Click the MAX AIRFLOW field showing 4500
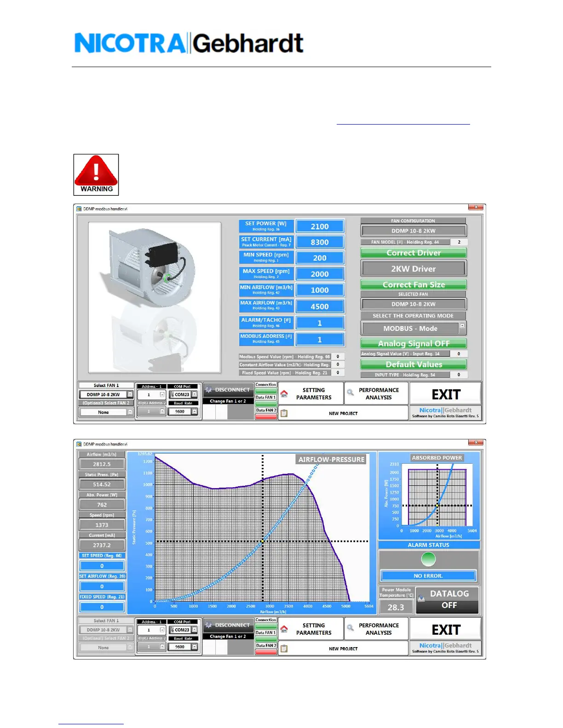563x728 pixels. pyautogui.click(x=320, y=306)
